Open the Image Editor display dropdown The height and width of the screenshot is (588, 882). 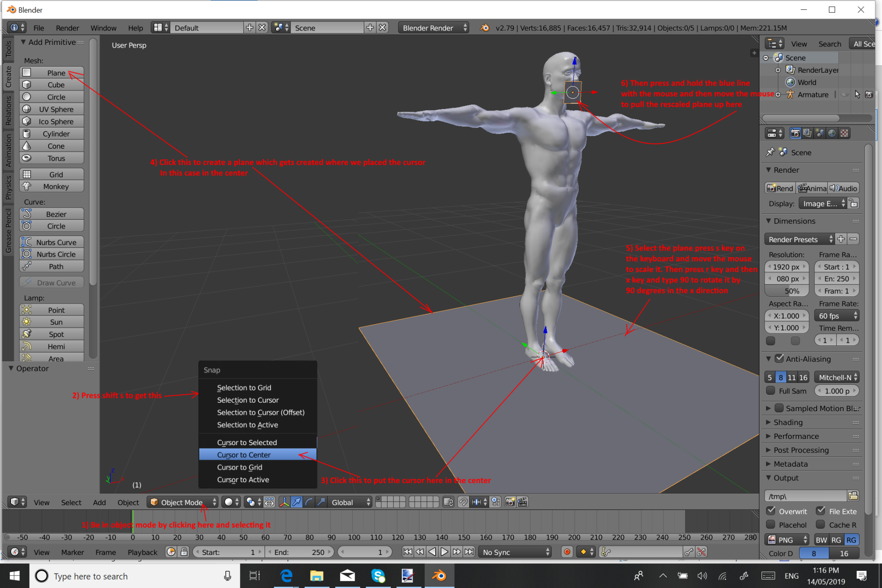tap(823, 204)
